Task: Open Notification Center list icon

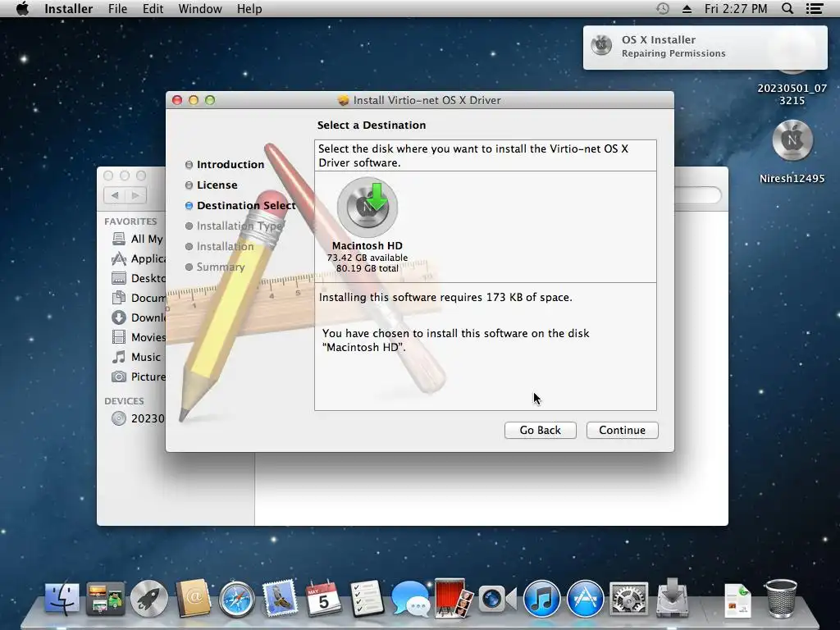Action: point(815,8)
